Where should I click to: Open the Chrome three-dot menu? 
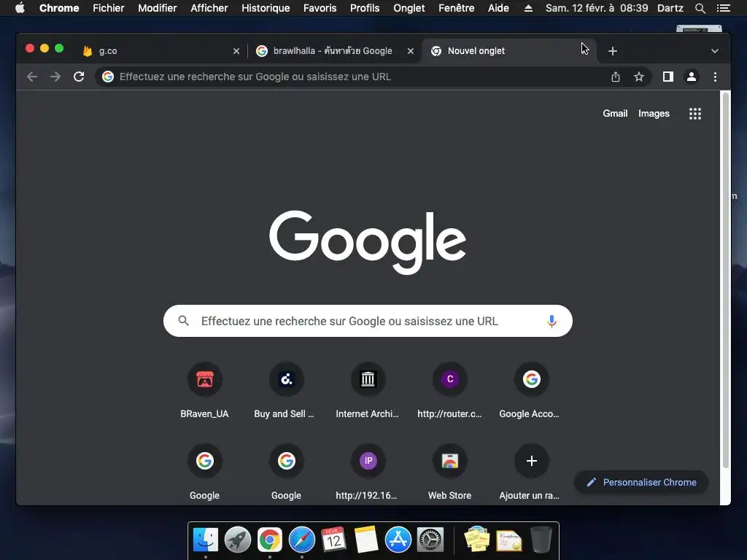coord(715,77)
